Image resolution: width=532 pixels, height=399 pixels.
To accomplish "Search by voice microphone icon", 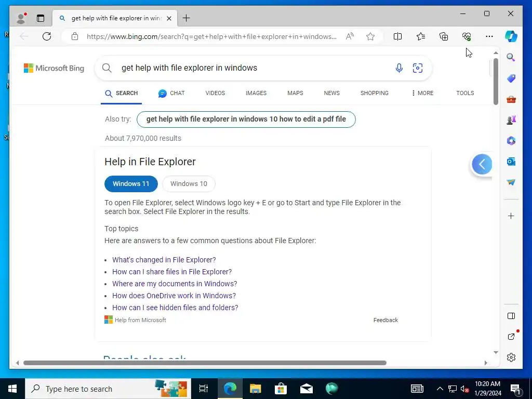I will [x=399, y=68].
